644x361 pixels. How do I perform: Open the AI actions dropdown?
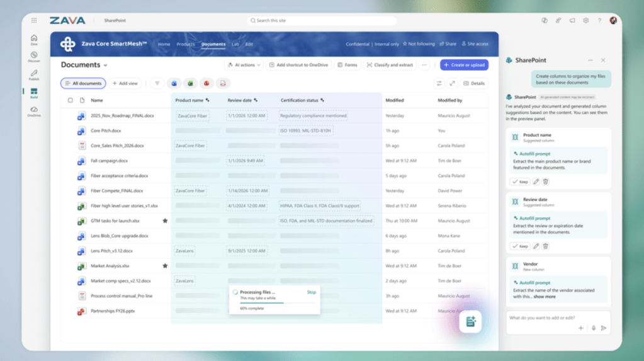[x=242, y=65]
